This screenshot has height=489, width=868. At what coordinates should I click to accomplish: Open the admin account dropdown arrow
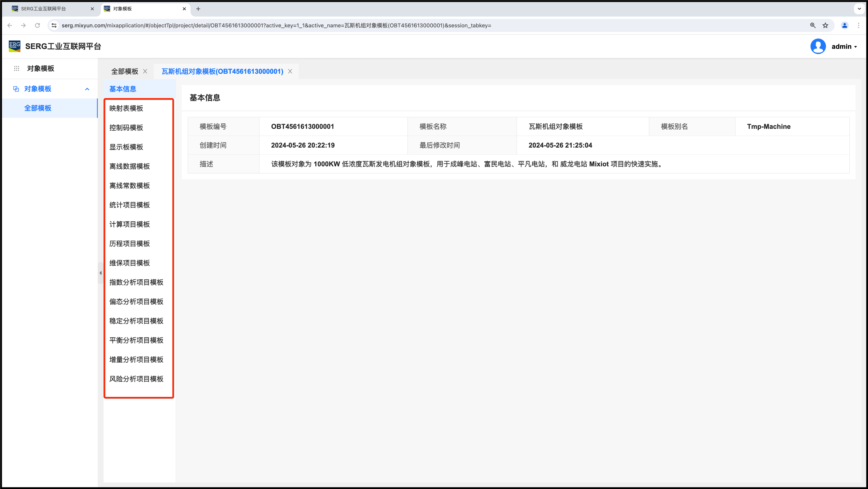tap(856, 47)
